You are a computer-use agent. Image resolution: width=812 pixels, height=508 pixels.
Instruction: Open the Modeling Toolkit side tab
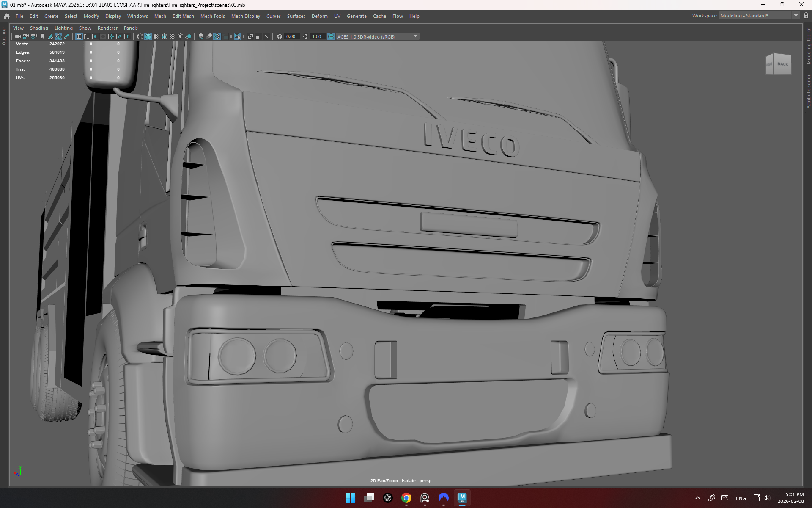point(808,46)
